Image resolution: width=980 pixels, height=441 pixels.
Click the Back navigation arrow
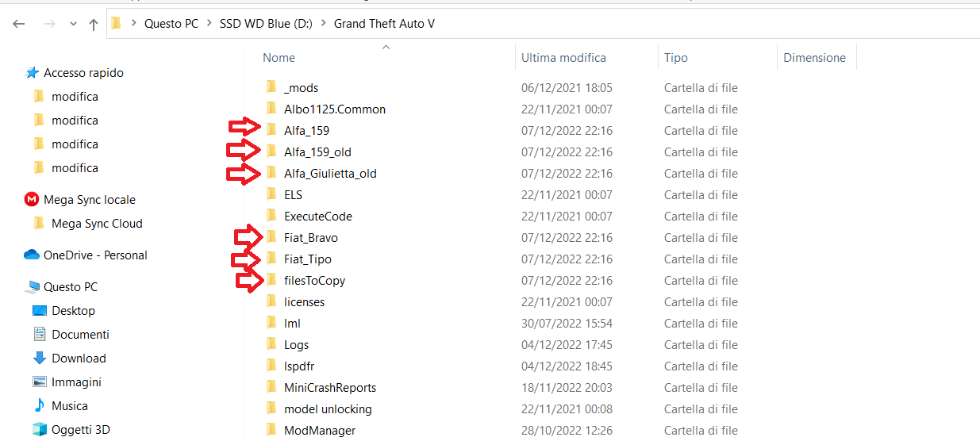[19, 25]
